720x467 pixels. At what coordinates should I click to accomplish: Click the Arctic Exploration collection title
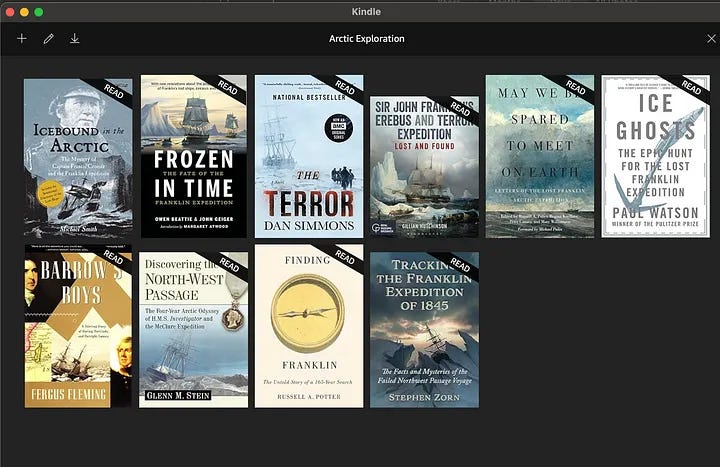coord(366,39)
